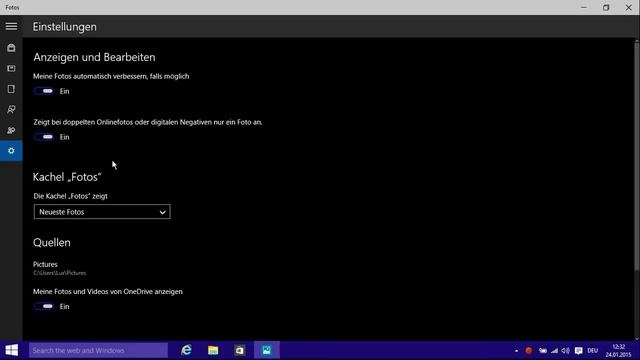This screenshot has height=360, width=640.
Task: Open the two-people sidebar icon
Action: tap(11, 130)
